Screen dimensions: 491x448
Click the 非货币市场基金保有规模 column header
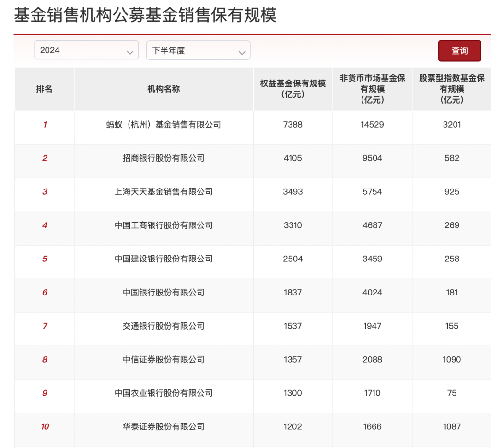(372, 89)
